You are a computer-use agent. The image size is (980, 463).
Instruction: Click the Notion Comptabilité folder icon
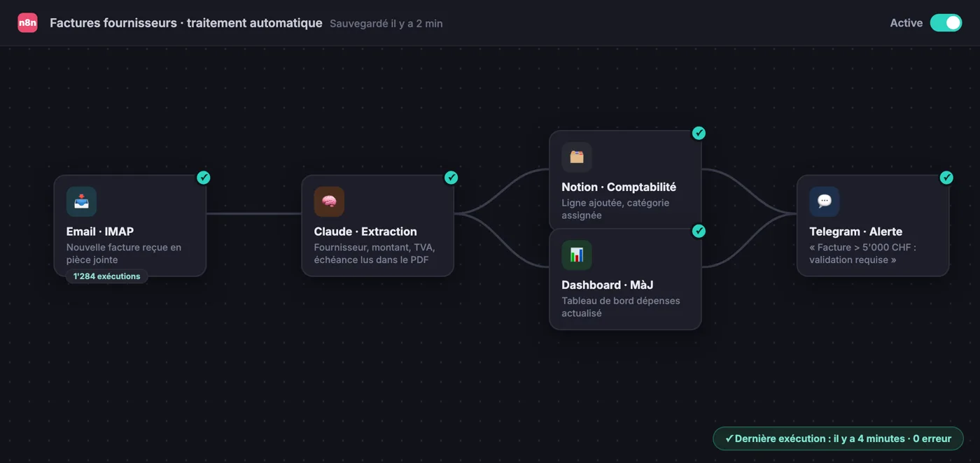[577, 157]
